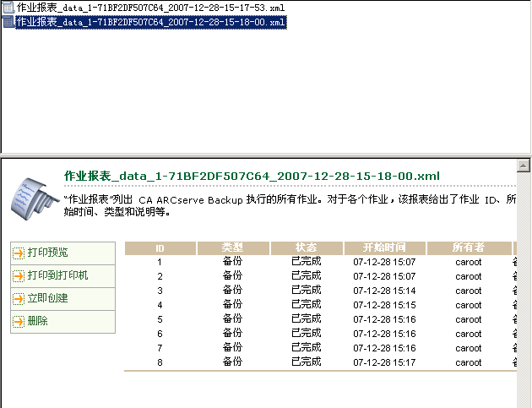Click start time 07-12-28 15:07 in row 1
This screenshot has width=532, height=408.
384,262
